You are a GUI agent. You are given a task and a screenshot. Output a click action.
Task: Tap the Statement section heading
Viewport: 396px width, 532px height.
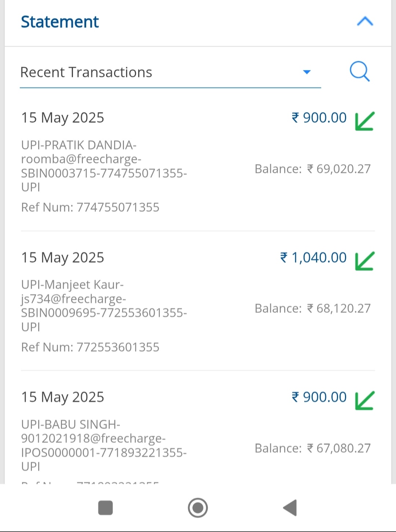pyautogui.click(x=60, y=22)
